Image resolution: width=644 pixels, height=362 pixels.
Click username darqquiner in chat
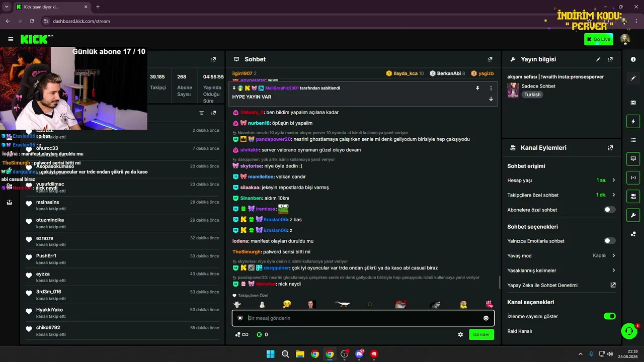pos(277,268)
